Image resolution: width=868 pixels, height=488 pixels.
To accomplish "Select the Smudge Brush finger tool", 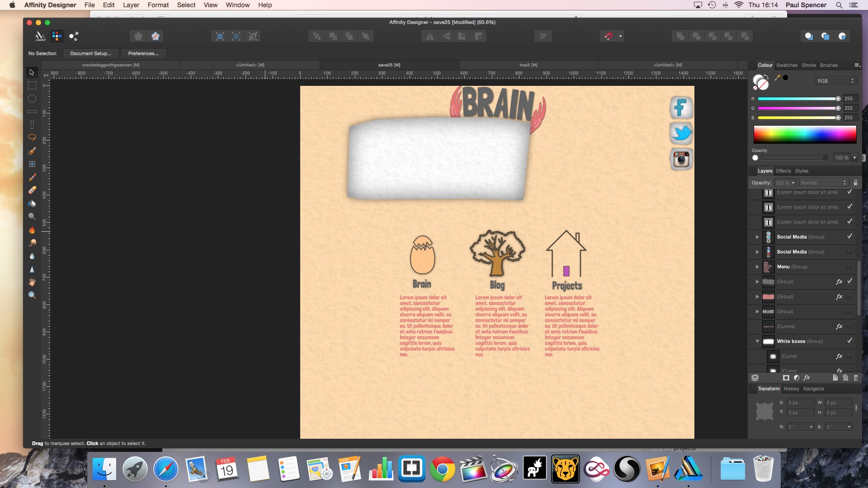I will click(32, 243).
